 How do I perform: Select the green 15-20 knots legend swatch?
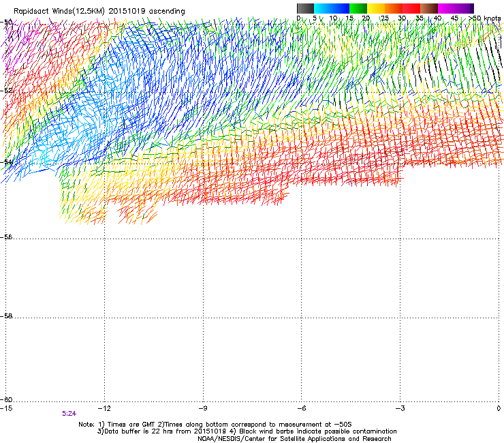358,8
